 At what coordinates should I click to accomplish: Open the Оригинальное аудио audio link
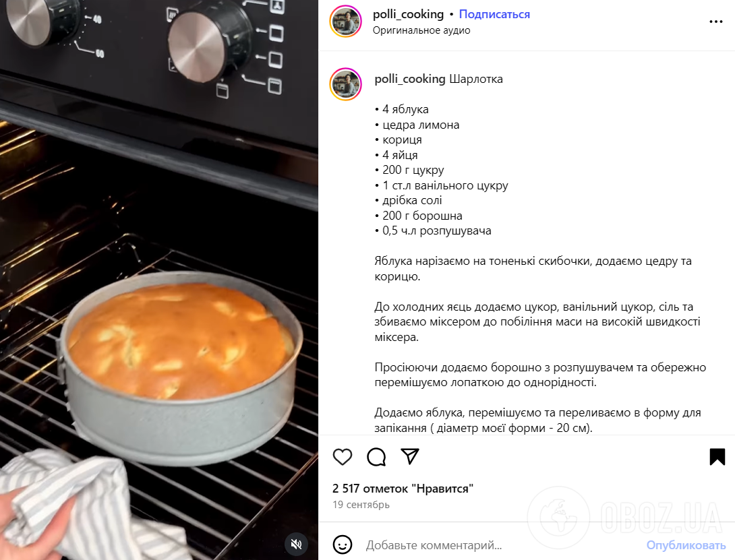pyautogui.click(x=421, y=30)
